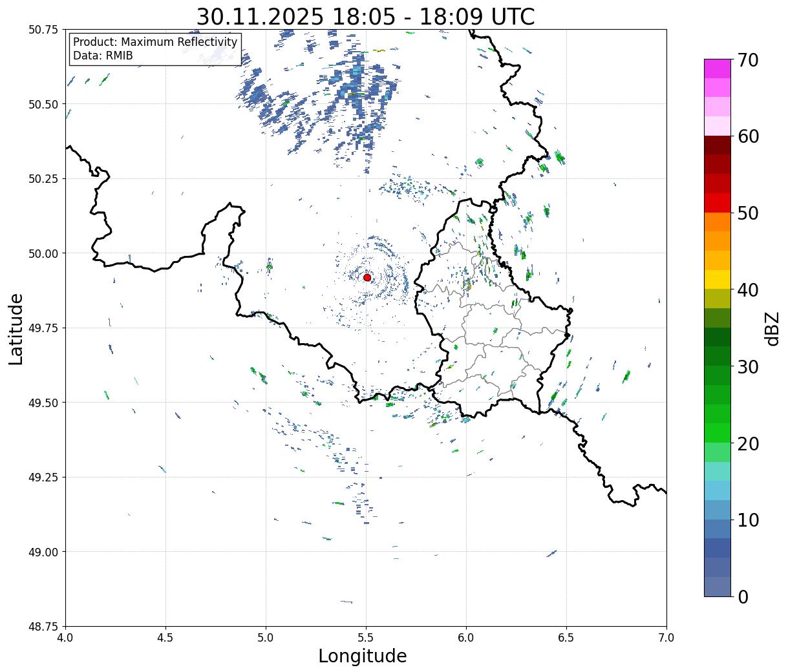The width and height of the screenshot is (788, 672).
Task: Click the red radar station marker
Action: point(367,277)
